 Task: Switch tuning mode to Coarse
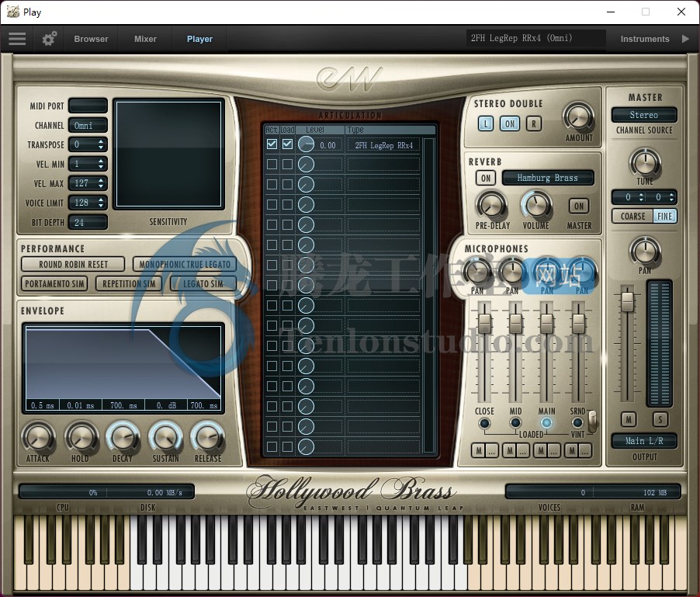(x=632, y=216)
